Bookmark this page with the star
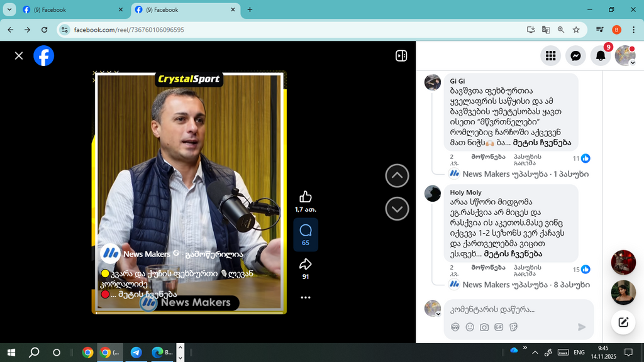644x362 pixels. pos(576,30)
